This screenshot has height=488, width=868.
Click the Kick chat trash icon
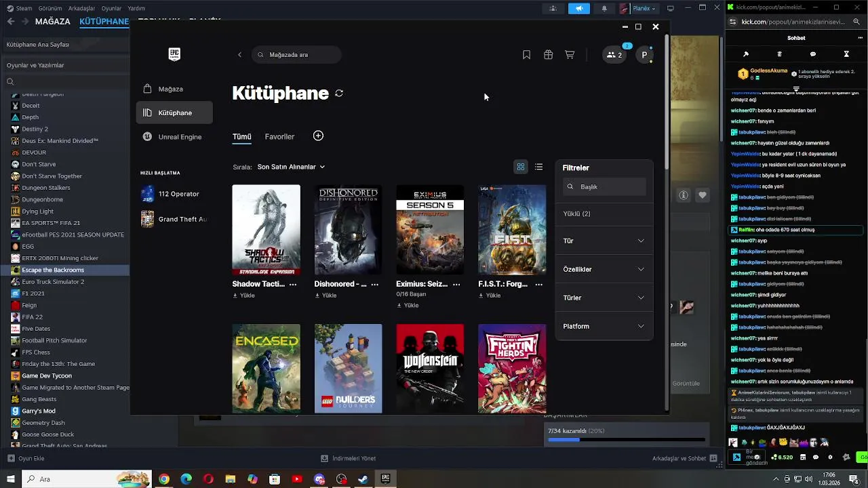779,54
